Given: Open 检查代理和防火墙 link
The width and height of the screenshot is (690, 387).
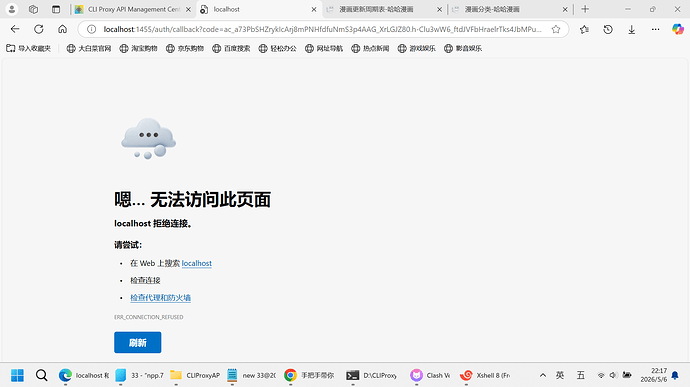Looking at the screenshot, I should click(x=160, y=298).
